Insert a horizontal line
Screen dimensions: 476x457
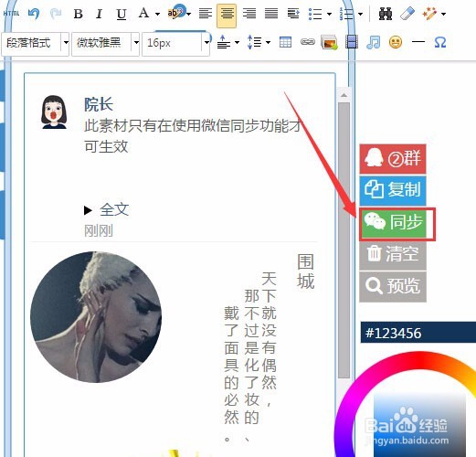tap(418, 41)
